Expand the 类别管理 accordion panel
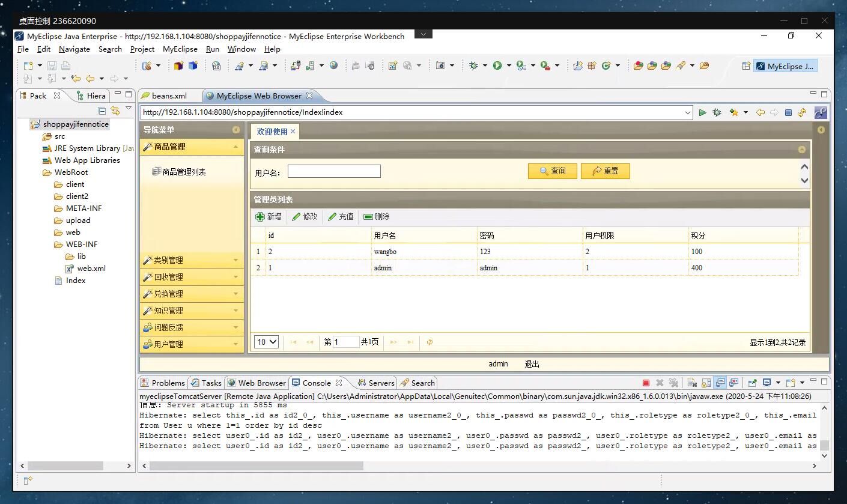 click(x=192, y=260)
